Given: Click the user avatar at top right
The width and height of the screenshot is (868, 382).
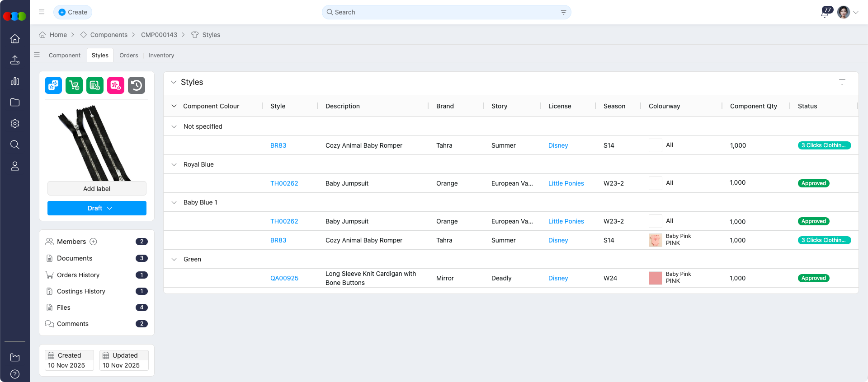Looking at the screenshot, I should [x=843, y=12].
